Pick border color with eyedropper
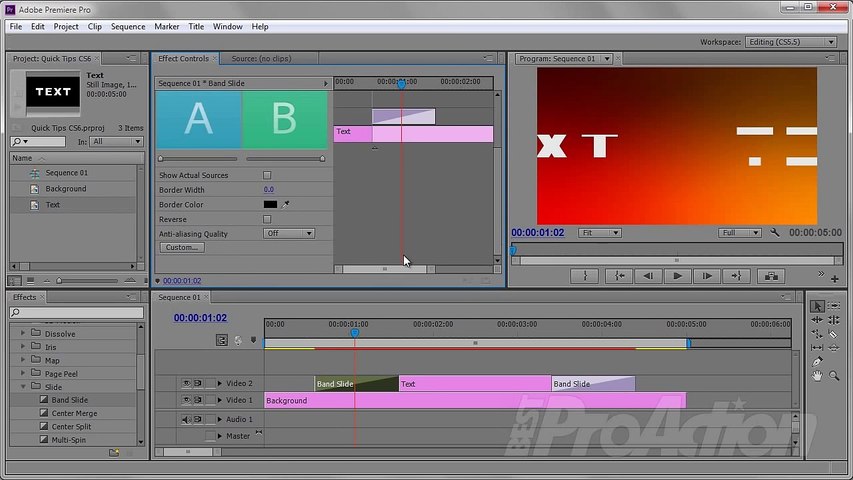Screen dimensions: 853x480 coord(285,205)
